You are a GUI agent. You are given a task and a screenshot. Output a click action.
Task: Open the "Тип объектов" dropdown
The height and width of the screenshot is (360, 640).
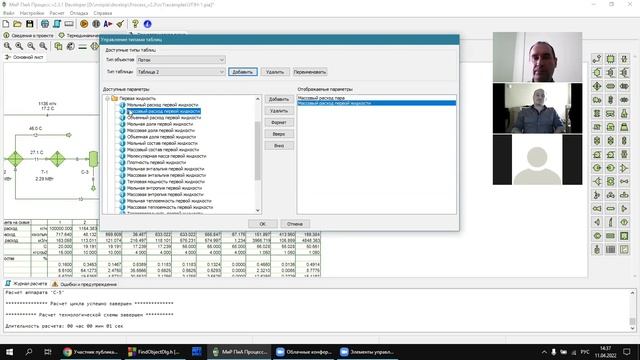181,60
